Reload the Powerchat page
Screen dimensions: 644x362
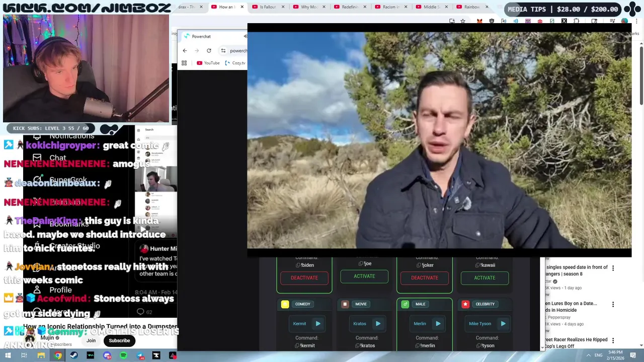pos(209,51)
